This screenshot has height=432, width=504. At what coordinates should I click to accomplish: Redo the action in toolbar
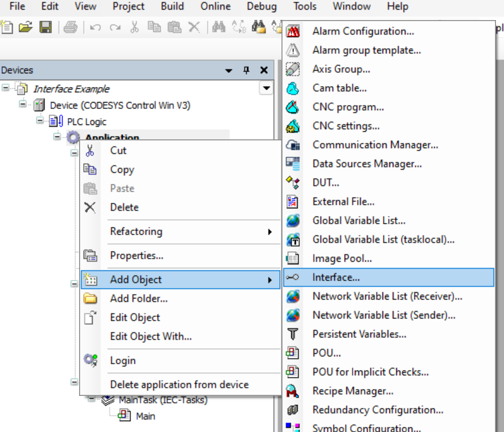point(115,28)
